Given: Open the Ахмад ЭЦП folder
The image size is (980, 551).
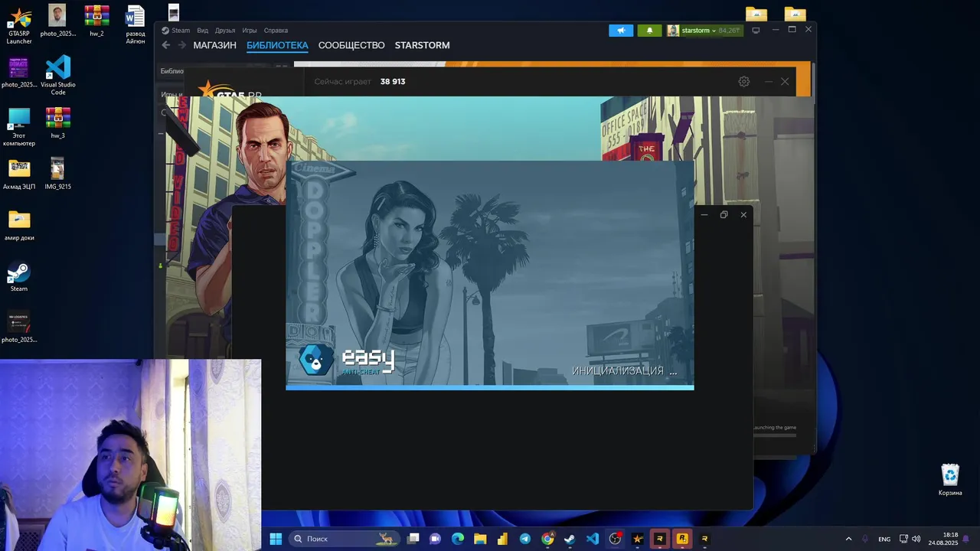Looking at the screenshot, I should 19,174.
